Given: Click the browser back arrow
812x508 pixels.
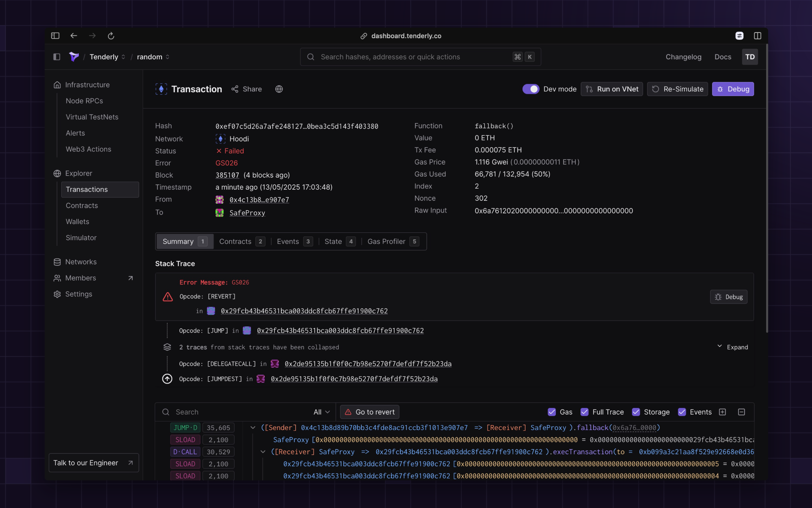Looking at the screenshot, I should [73, 36].
